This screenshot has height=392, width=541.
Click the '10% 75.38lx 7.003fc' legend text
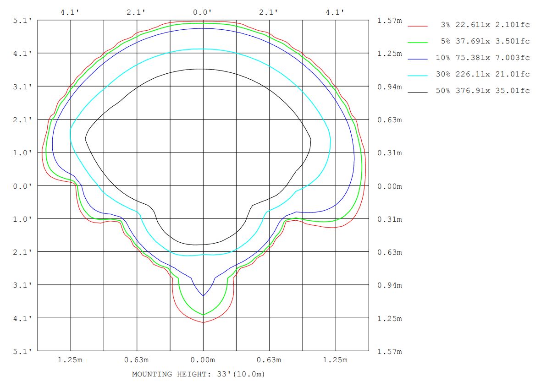pos(483,58)
